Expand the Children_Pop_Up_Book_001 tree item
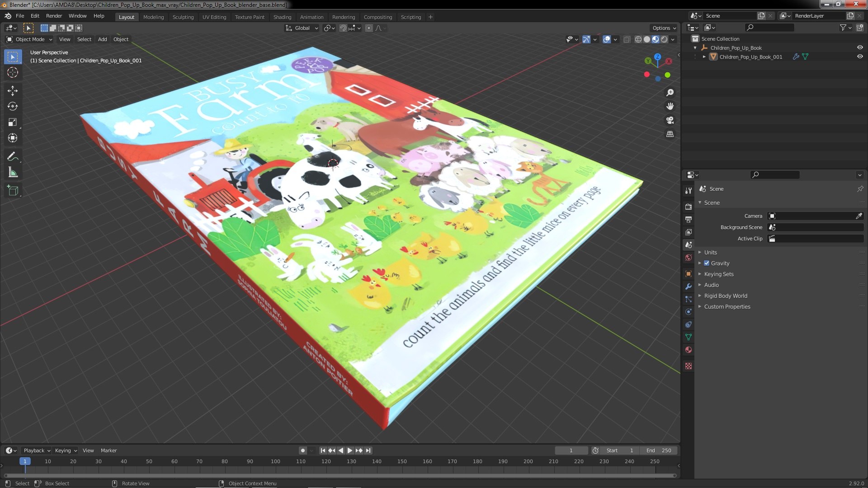868x488 pixels. (704, 57)
